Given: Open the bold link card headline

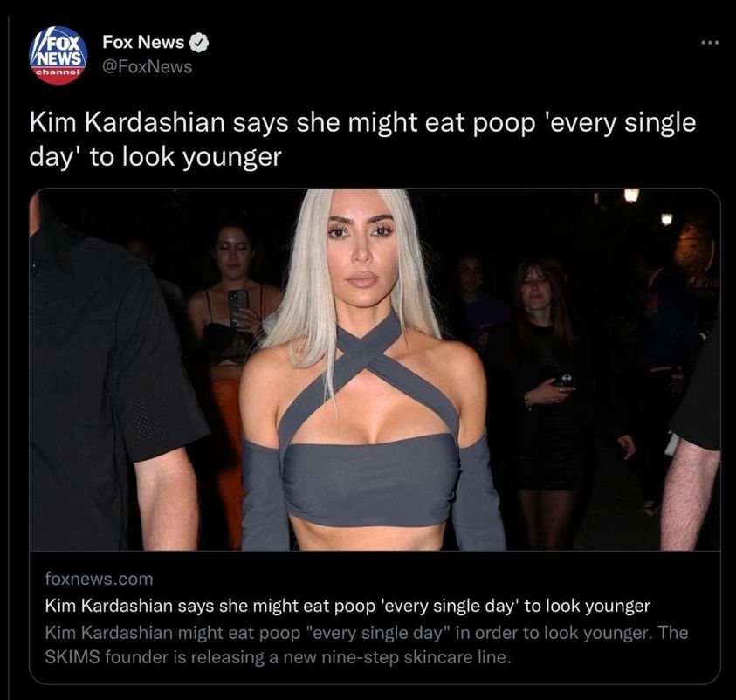Looking at the screenshot, I should click(347, 606).
